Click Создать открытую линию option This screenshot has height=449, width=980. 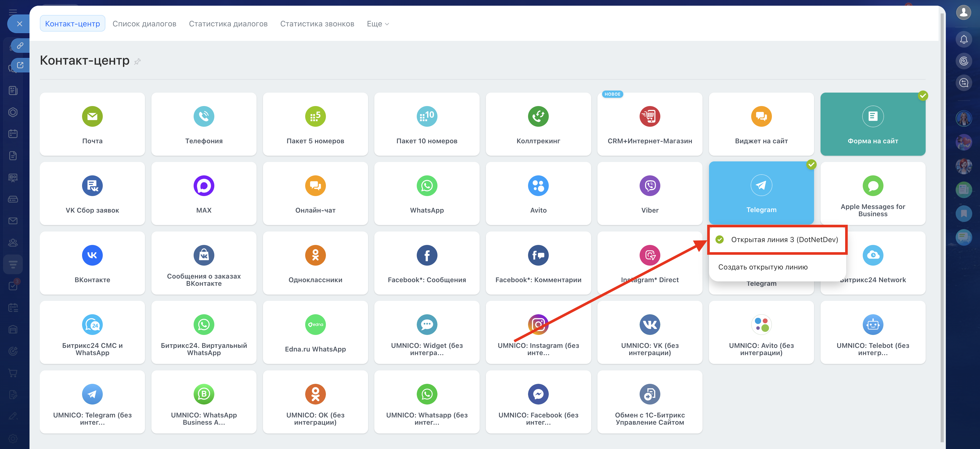[762, 267]
